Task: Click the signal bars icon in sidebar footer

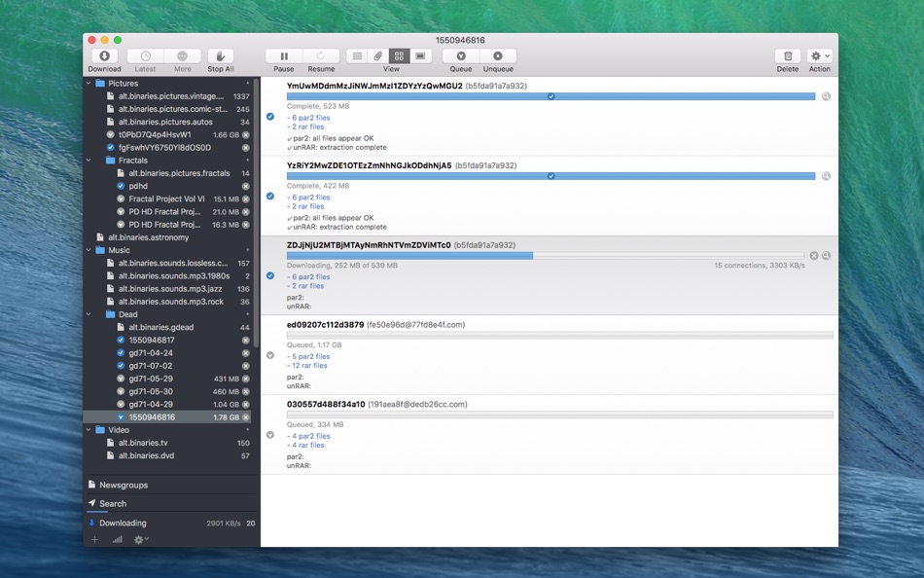Action: coord(118,539)
